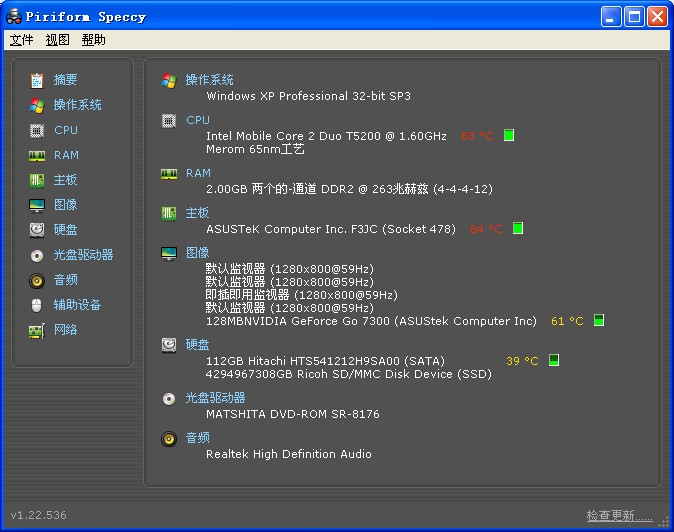Viewport: 674px width, 532px height.
Task: Click the 112GB Hitachi HTS541212H9SA00 line
Action: pyautogui.click(x=325, y=361)
